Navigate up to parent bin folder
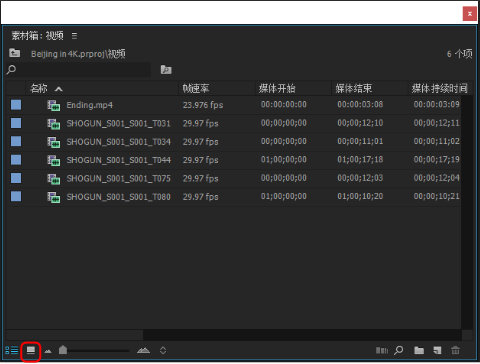The height and width of the screenshot is (364, 480). (x=14, y=53)
